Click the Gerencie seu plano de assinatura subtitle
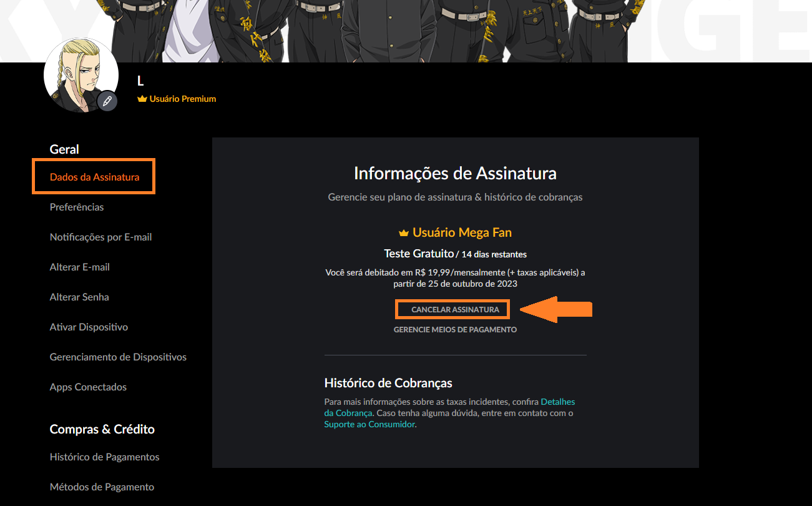Screen dimensions: 812x506 456,197
